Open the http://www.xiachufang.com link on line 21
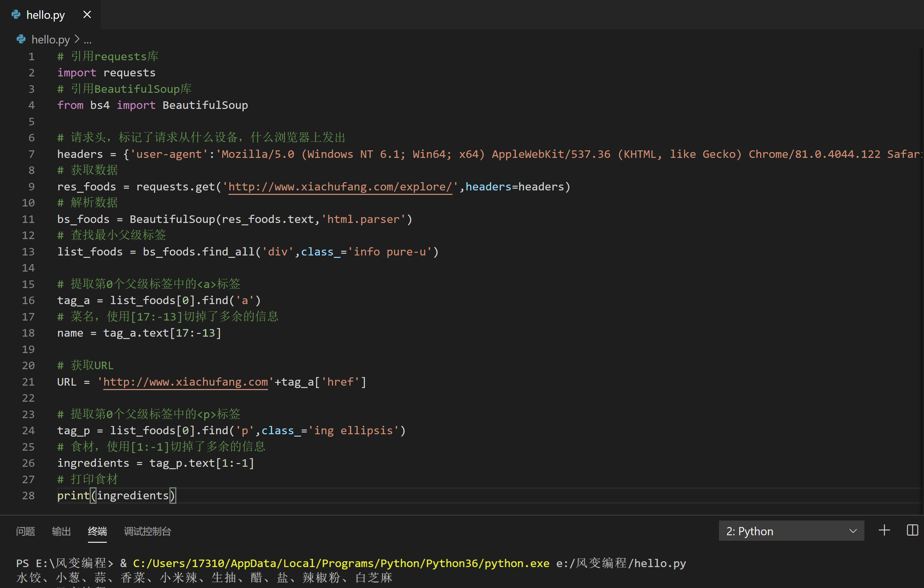This screenshot has height=588, width=924. point(185,382)
